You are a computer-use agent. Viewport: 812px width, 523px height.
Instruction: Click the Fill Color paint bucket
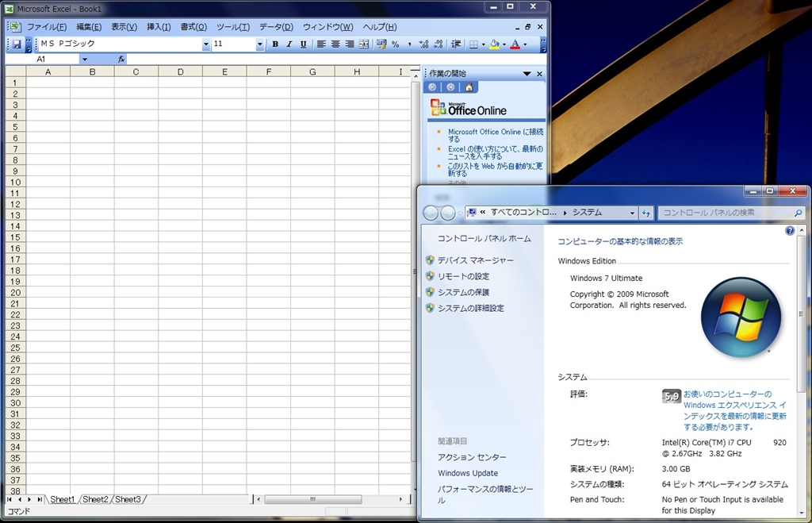click(494, 44)
